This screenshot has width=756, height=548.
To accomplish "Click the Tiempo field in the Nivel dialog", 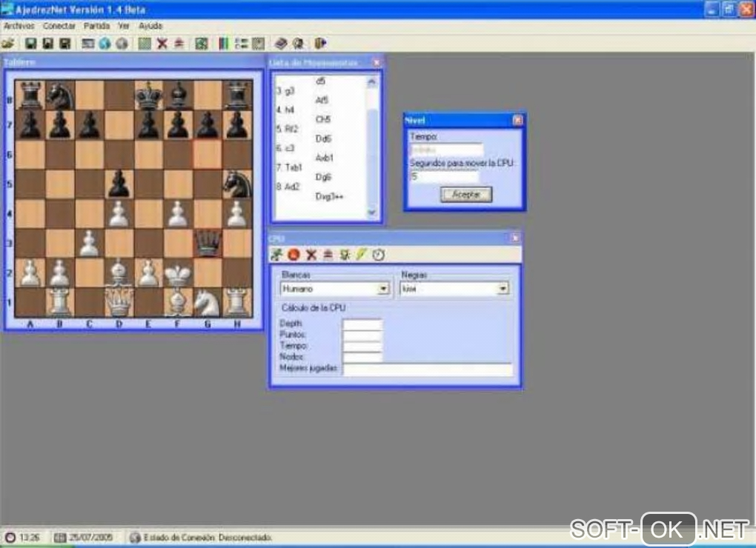I will click(446, 150).
